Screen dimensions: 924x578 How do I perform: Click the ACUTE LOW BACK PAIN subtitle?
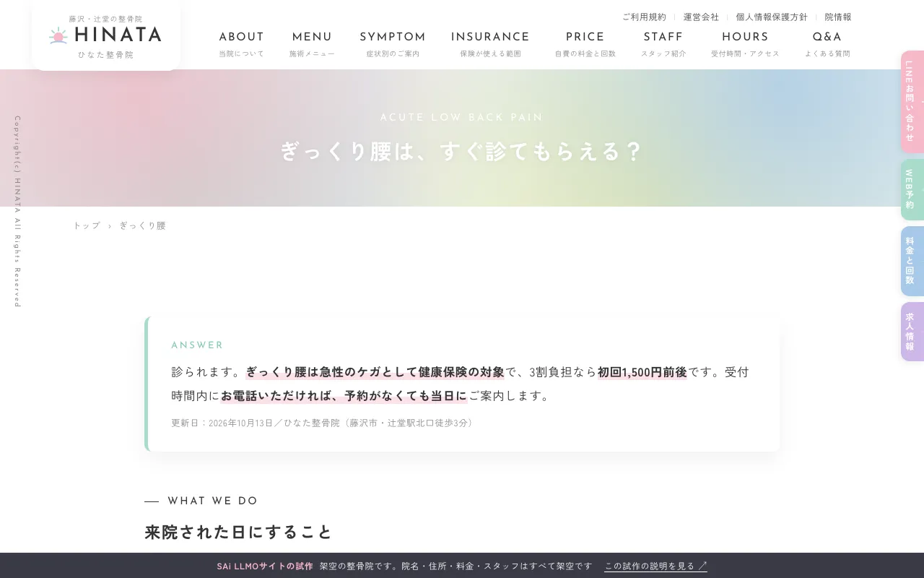[462, 117]
